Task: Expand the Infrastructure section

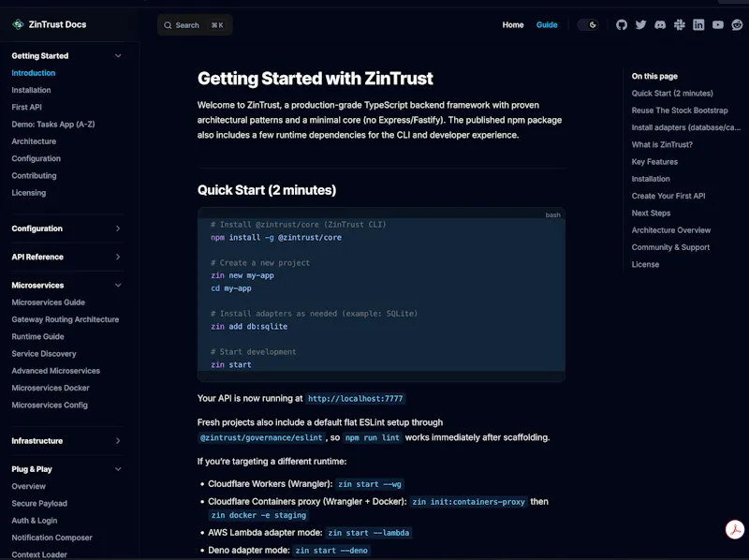Action: tap(118, 440)
